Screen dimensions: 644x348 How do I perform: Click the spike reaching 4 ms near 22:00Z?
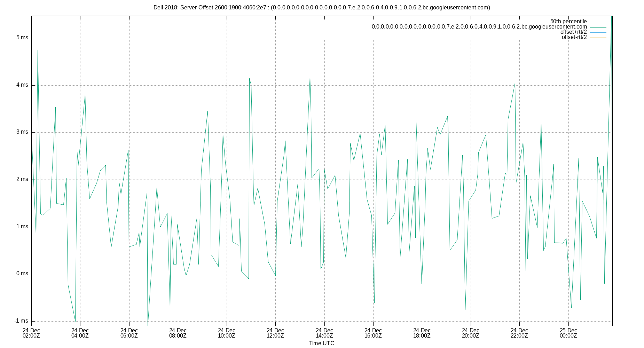click(515, 83)
